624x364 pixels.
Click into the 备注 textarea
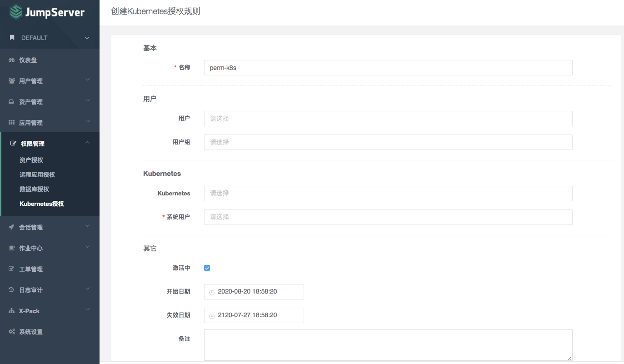[388, 345]
